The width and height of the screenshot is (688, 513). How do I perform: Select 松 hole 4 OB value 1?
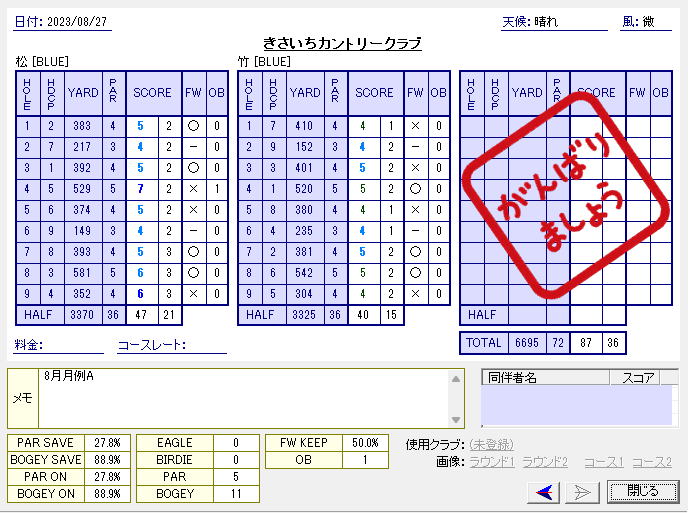(x=216, y=189)
